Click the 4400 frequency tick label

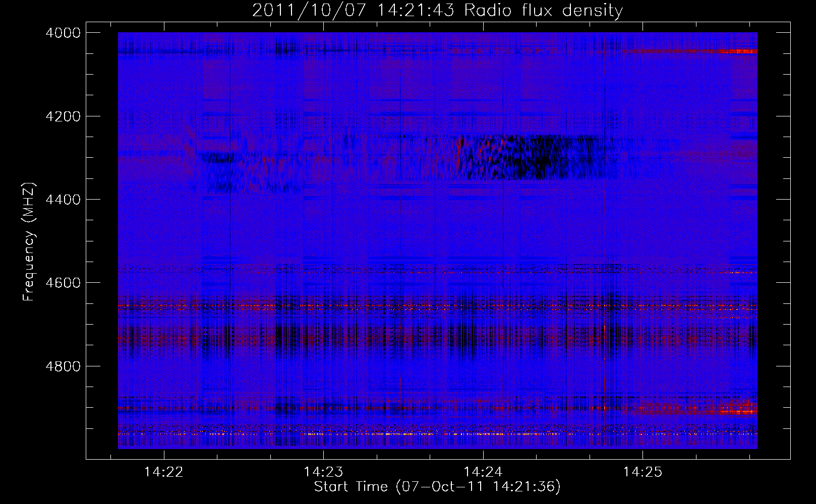pos(63,200)
